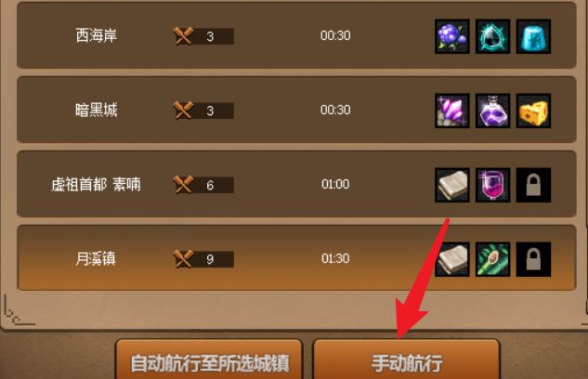Viewport: 588px width, 379px height.
Task: Click the 手动航行 manual sailing button
Action: coord(407,359)
